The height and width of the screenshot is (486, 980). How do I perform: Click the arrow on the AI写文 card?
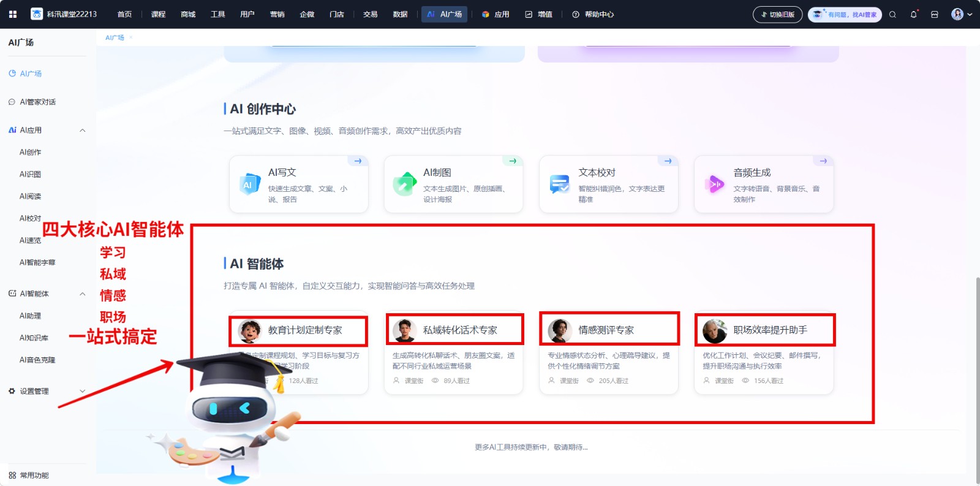pos(358,161)
